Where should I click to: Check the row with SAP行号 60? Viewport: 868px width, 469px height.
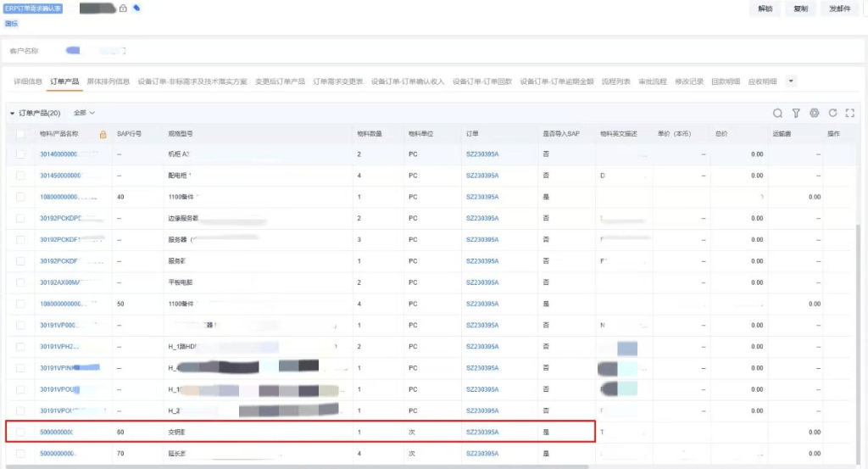click(21, 432)
